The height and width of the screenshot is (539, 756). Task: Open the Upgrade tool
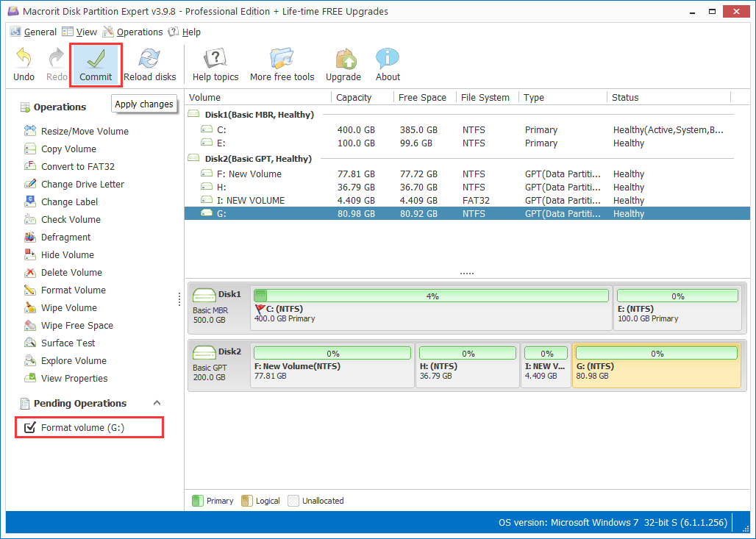(343, 63)
